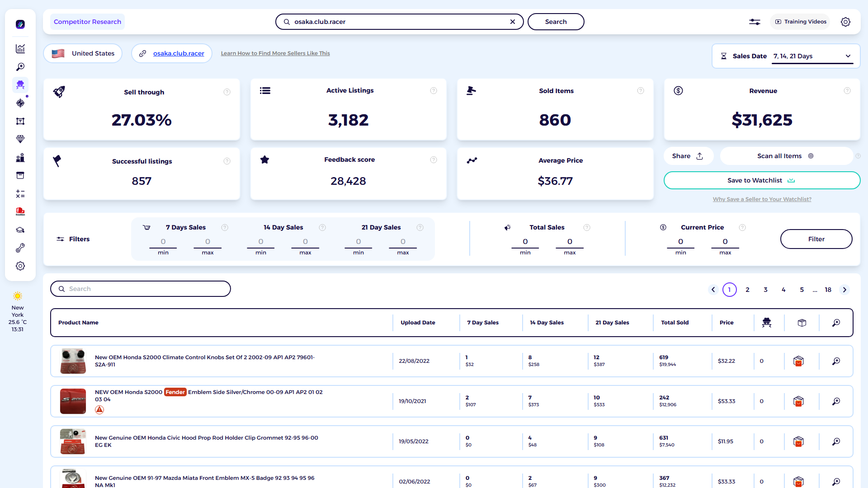The image size is (868, 488).
Task: Open the analytics chart sidebar icon
Action: click(20, 49)
